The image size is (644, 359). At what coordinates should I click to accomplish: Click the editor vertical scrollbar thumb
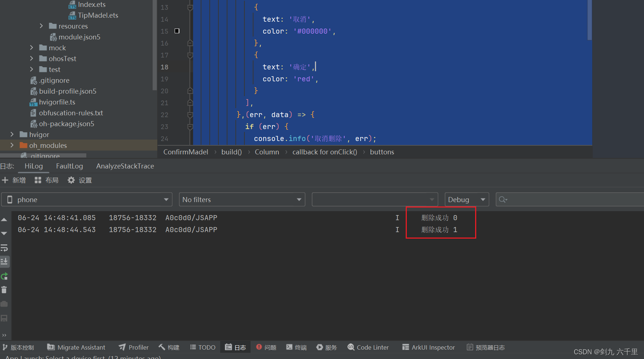(x=590, y=20)
